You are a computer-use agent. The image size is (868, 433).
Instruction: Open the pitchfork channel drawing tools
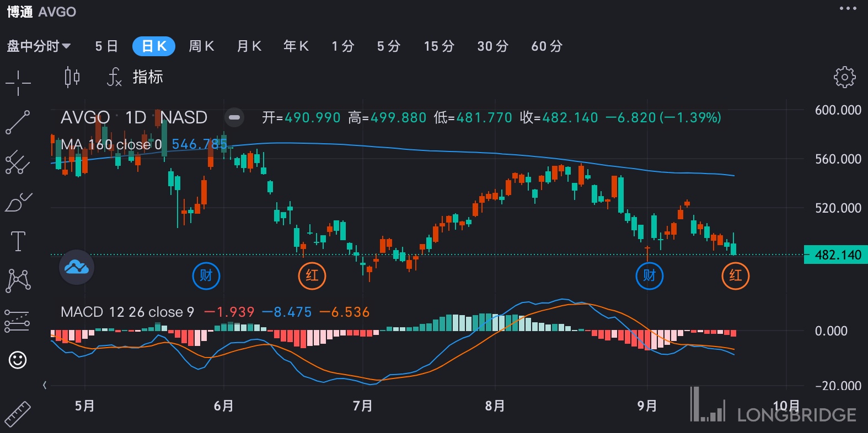pos(18,162)
